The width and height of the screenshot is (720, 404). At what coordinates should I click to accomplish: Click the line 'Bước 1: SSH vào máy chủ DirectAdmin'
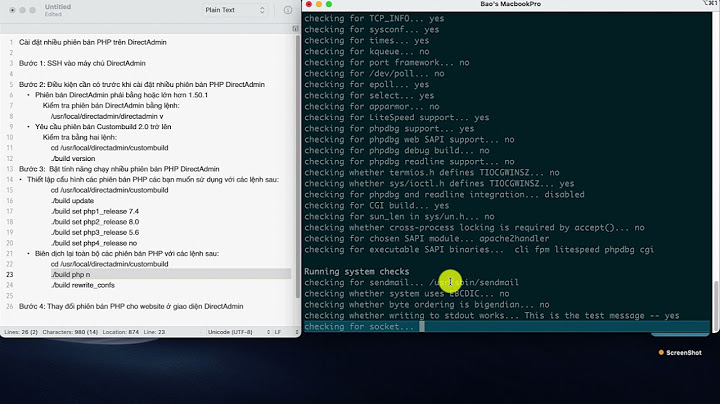coord(82,63)
